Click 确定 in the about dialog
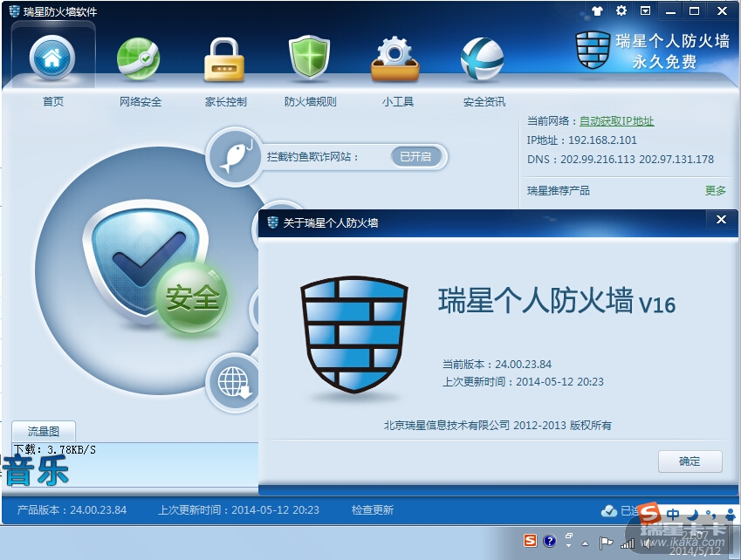The image size is (741, 560). (x=690, y=461)
